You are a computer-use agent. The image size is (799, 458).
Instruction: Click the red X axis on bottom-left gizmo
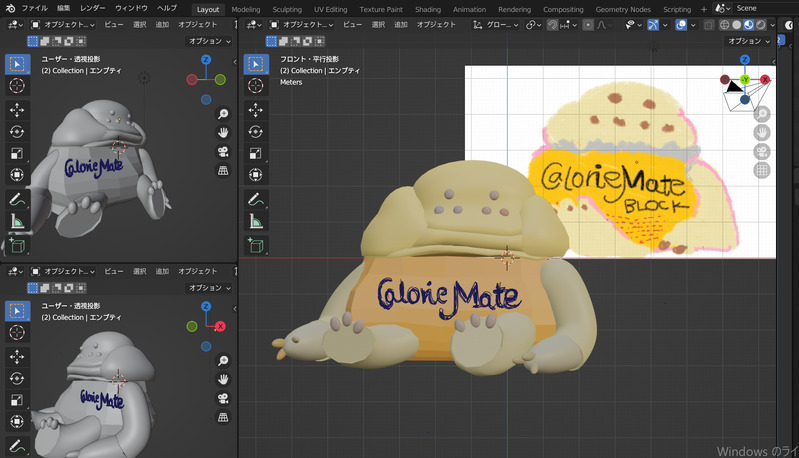pos(220,326)
